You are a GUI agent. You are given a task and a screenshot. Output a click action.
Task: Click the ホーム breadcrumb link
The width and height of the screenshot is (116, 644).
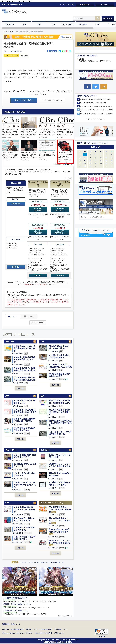coord(5,32)
